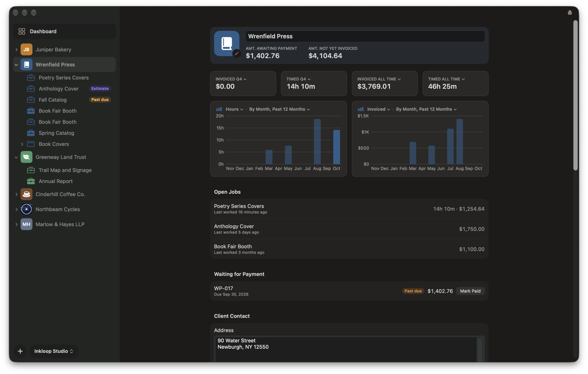Click the Aug bar in Hours chart
The height and width of the screenshot is (374, 588).
(317, 142)
